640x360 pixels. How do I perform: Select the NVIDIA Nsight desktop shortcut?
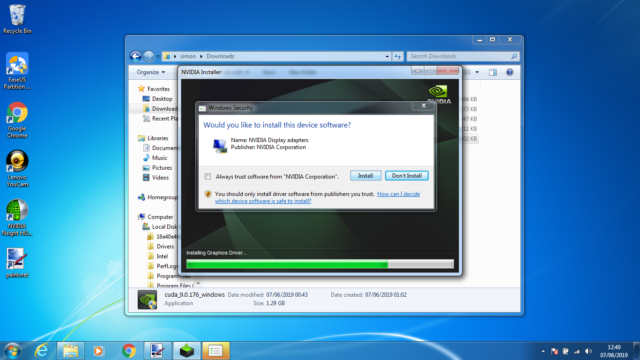(x=17, y=217)
